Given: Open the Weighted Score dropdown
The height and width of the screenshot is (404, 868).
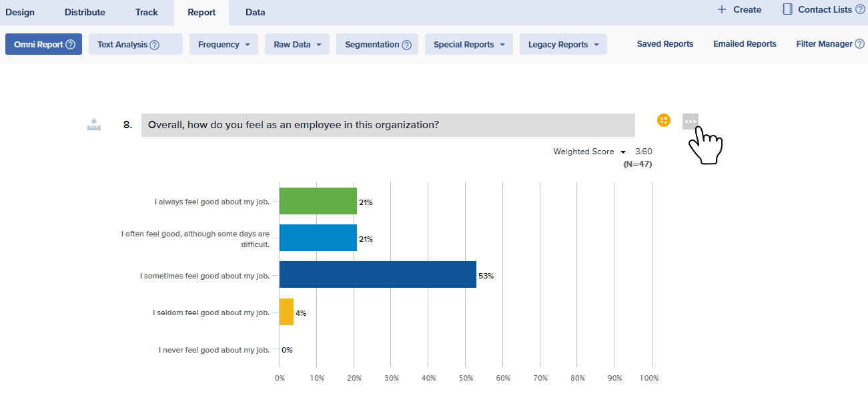Looking at the screenshot, I should point(588,152).
